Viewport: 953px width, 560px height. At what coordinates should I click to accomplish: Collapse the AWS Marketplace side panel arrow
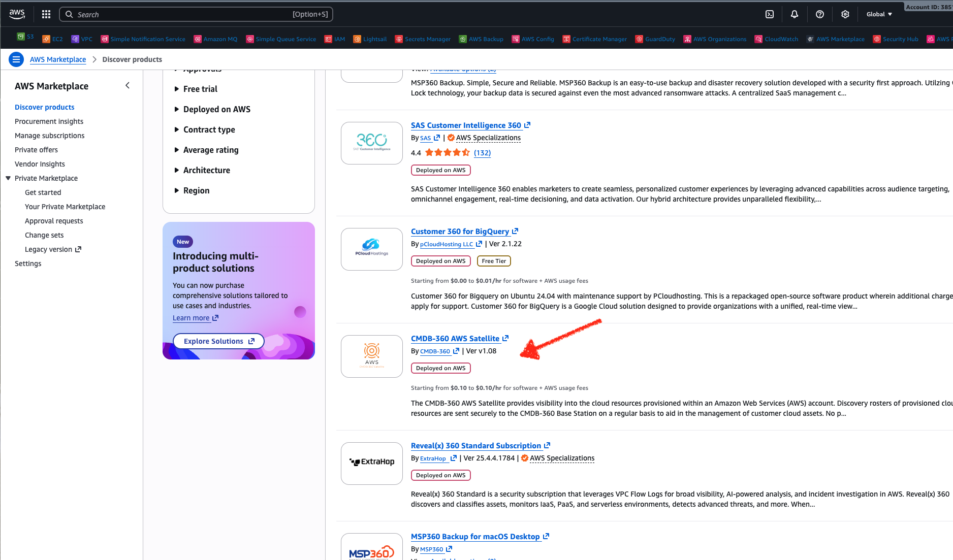128,86
